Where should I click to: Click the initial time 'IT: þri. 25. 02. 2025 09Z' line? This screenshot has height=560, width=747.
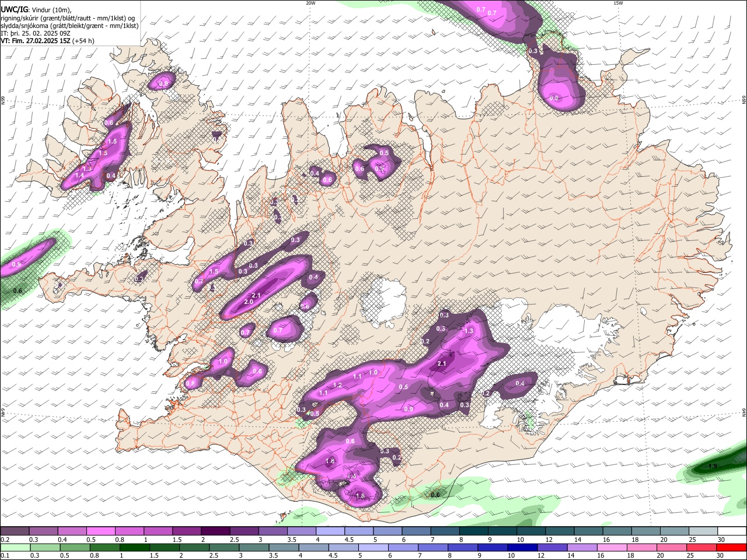click(36, 34)
